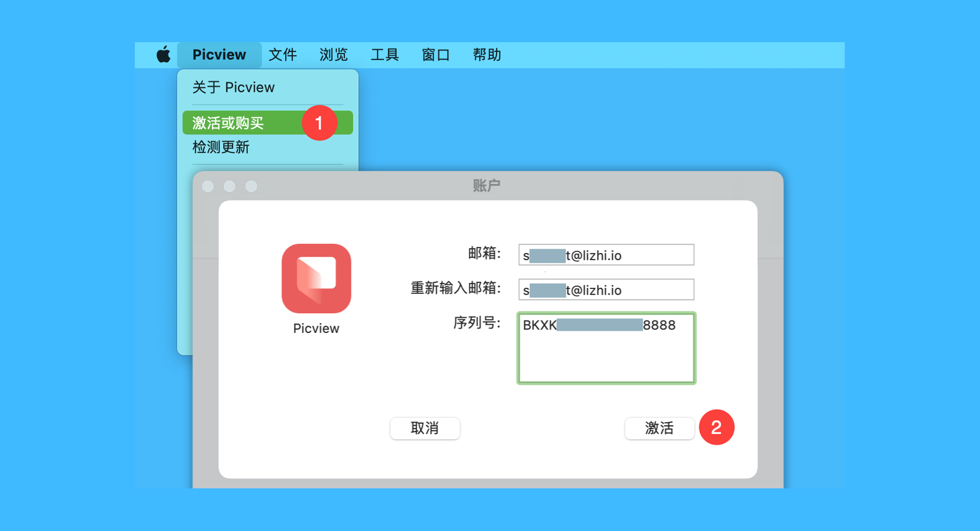
Task: Focus the 重新输入邮箱 field
Action: point(606,290)
